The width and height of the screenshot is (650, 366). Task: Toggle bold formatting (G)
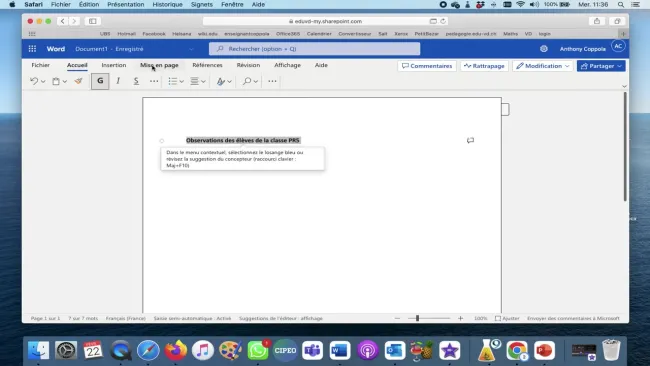click(100, 81)
